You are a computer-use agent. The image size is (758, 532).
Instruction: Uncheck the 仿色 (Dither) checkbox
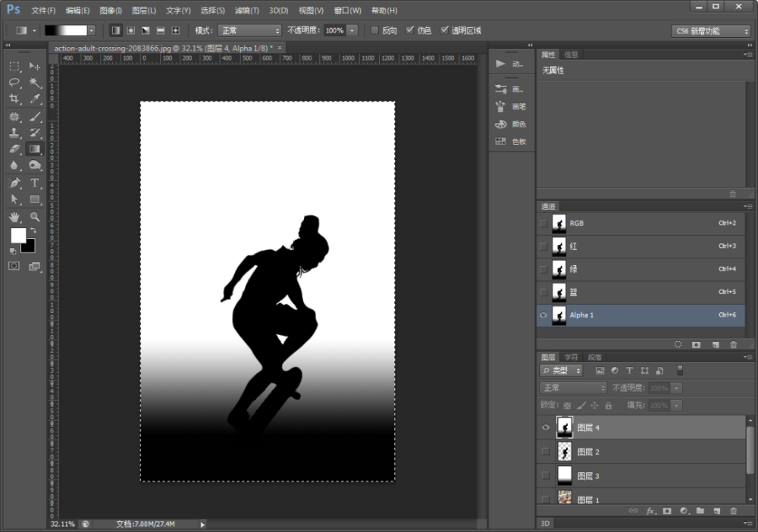pyautogui.click(x=410, y=30)
